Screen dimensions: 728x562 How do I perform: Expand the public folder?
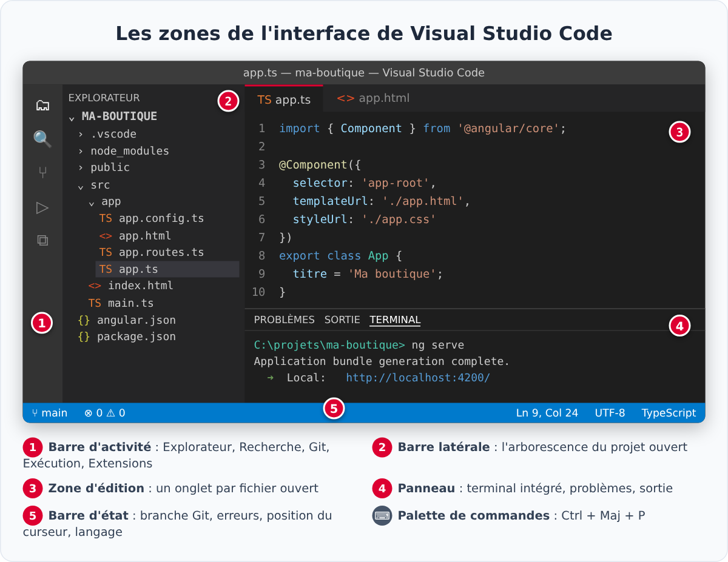pyautogui.click(x=81, y=167)
